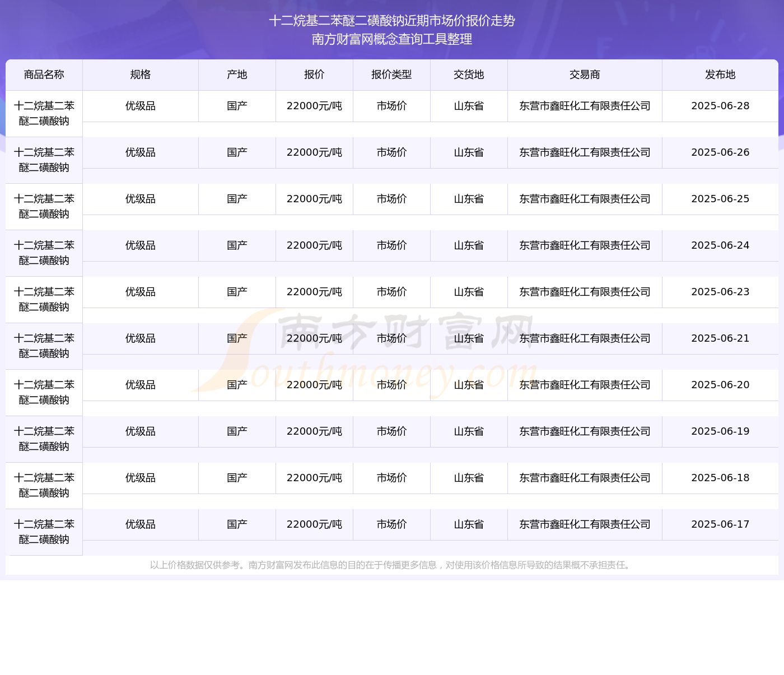The height and width of the screenshot is (675, 784).
Task: Click the price 22000元/吨 in 2025-06-19 row
Action: 314,431
